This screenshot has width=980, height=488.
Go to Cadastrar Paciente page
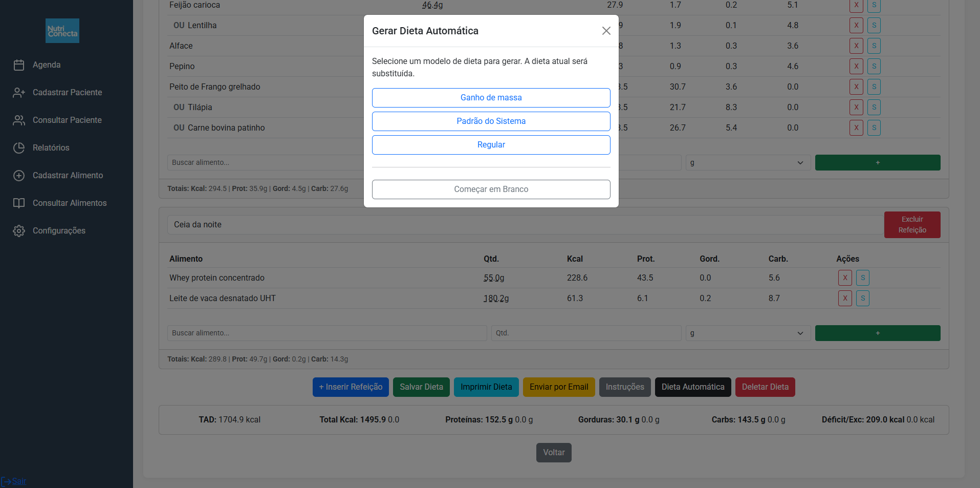67,93
